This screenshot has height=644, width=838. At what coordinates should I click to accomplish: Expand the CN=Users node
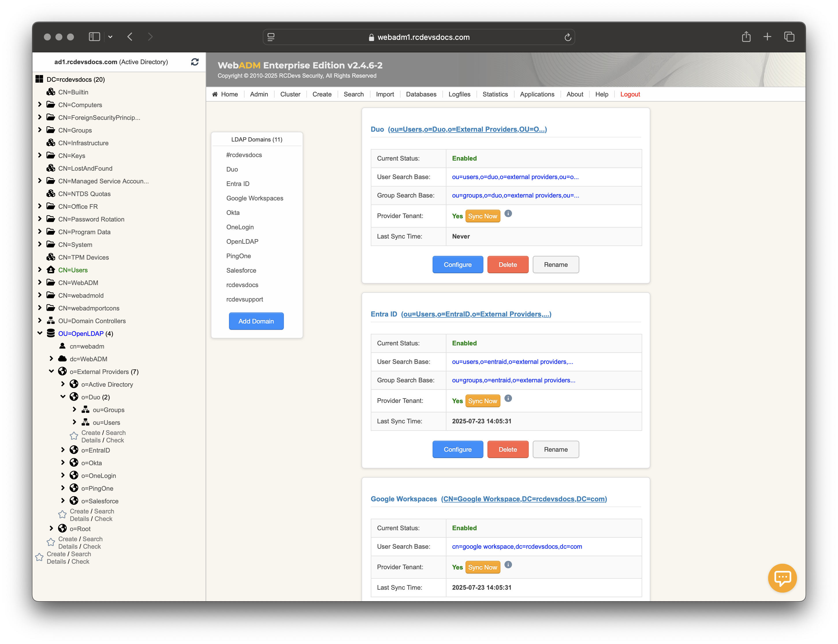pyautogui.click(x=40, y=269)
